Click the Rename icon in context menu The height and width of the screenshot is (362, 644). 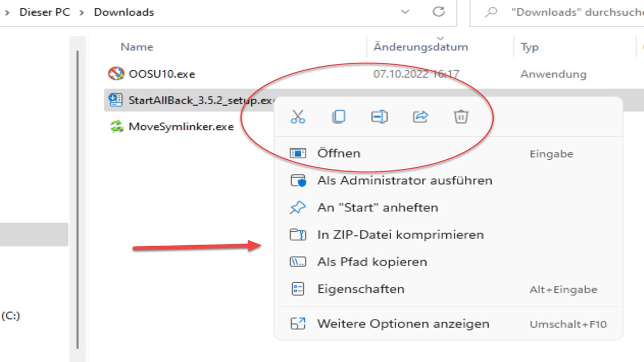click(379, 116)
